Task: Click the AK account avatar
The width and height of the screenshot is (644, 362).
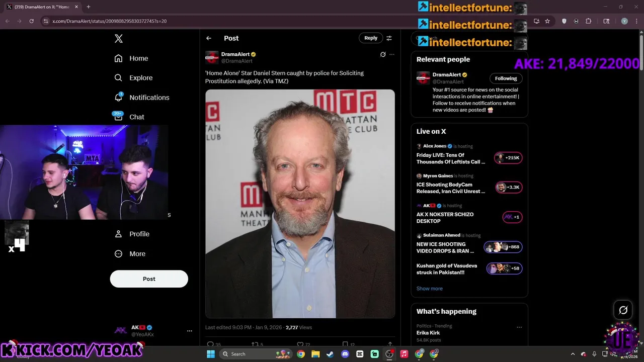Action: tap(121, 330)
